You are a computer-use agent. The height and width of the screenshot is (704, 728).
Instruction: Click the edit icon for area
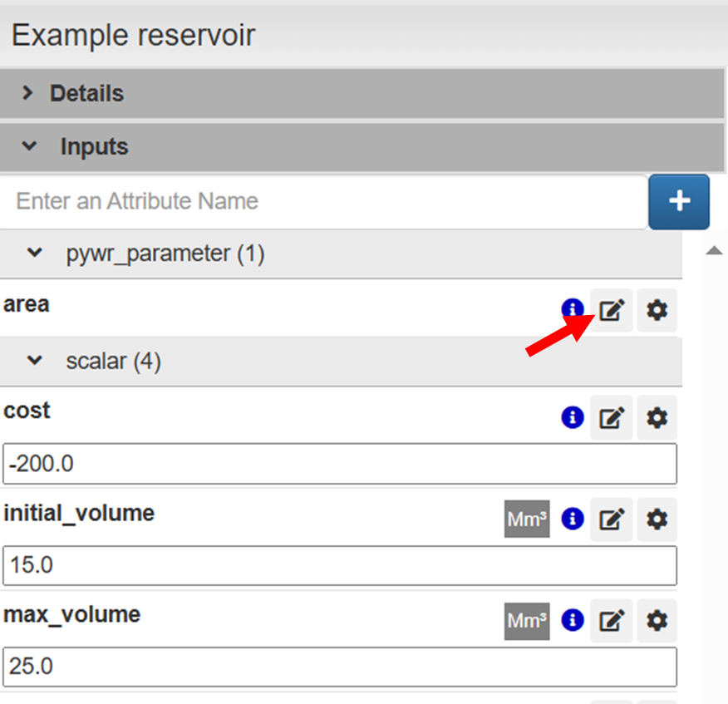click(x=612, y=311)
